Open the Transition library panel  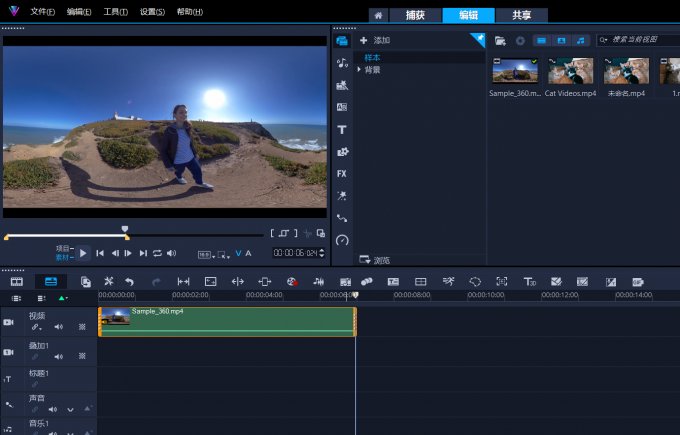pos(342,108)
